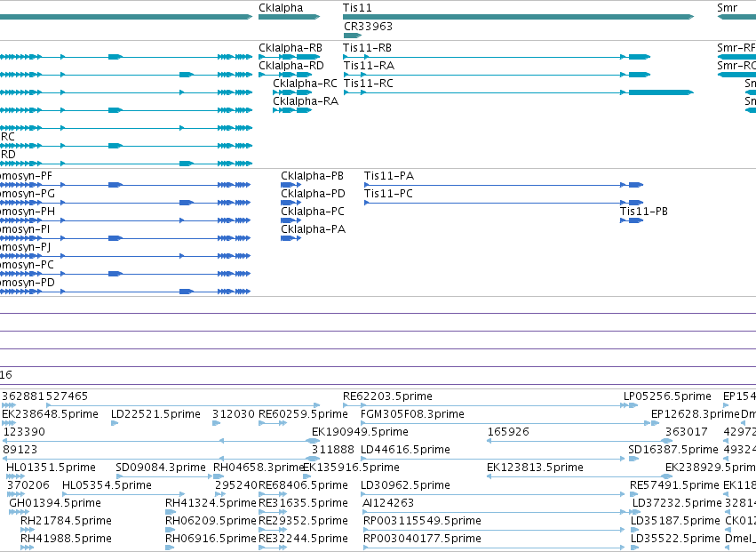The width and height of the screenshot is (756, 552).
Task: Click EST LD37232.5prime
Action: coord(636,512)
